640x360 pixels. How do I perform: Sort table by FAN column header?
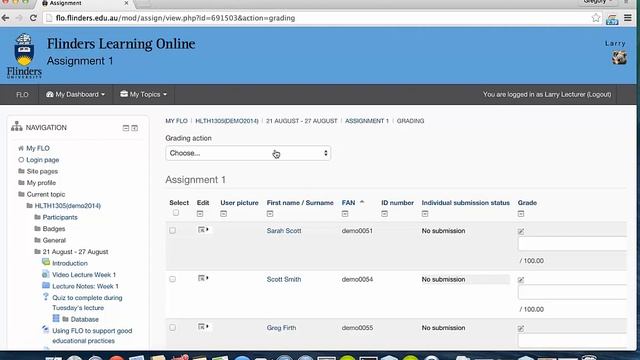pyautogui.click(x=349, y=203)
